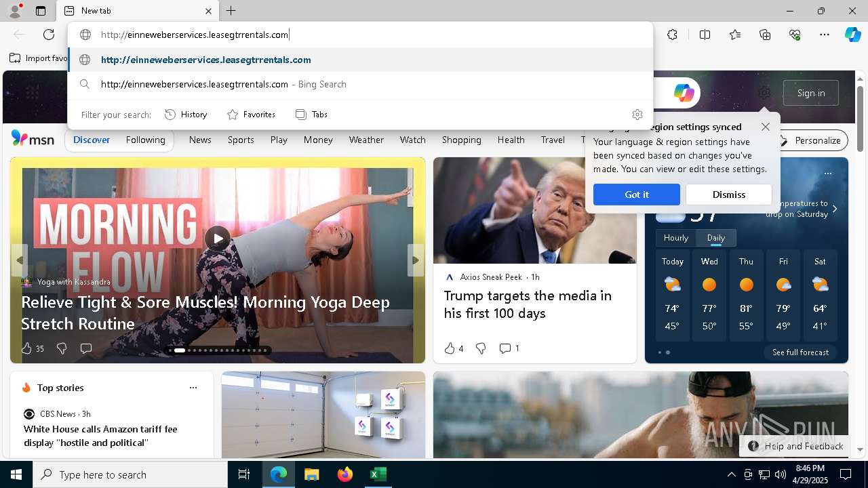Viewport: 868px width, 488px height.
Task: Go to previous carousel slide arrow
Action: click(20, 260)
